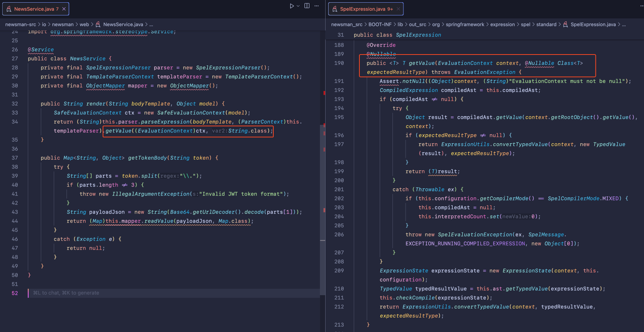Switch to SpelExpression.java tab

click(x=362, y=9)
